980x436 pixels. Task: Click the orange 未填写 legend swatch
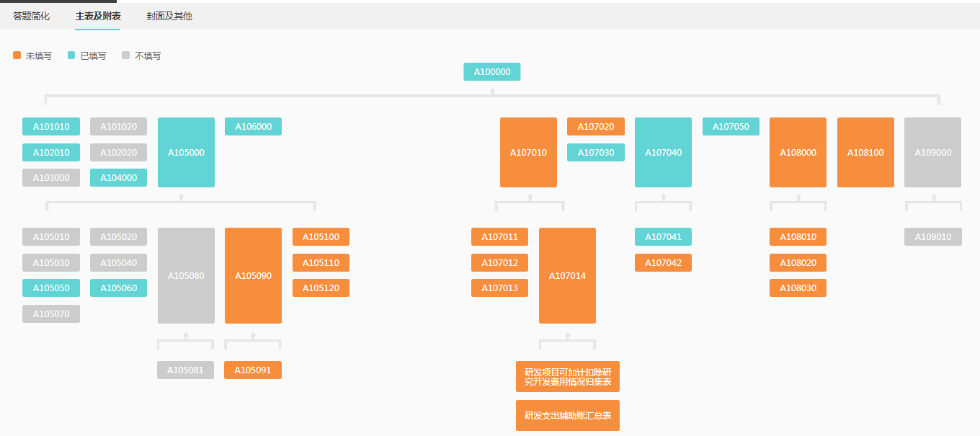coord(17,55)
